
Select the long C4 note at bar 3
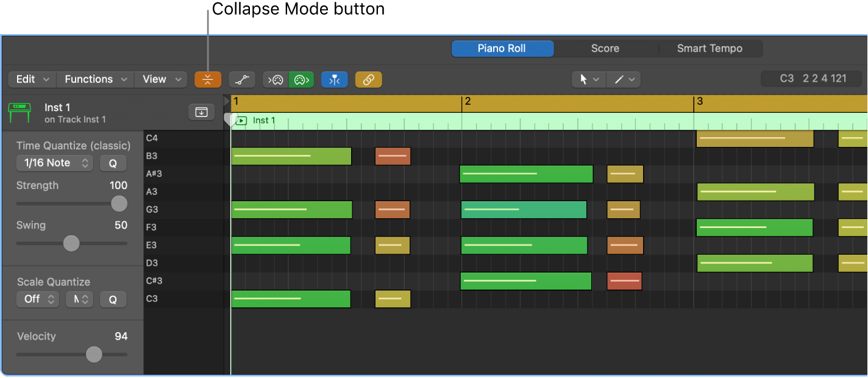pos(755,138)
